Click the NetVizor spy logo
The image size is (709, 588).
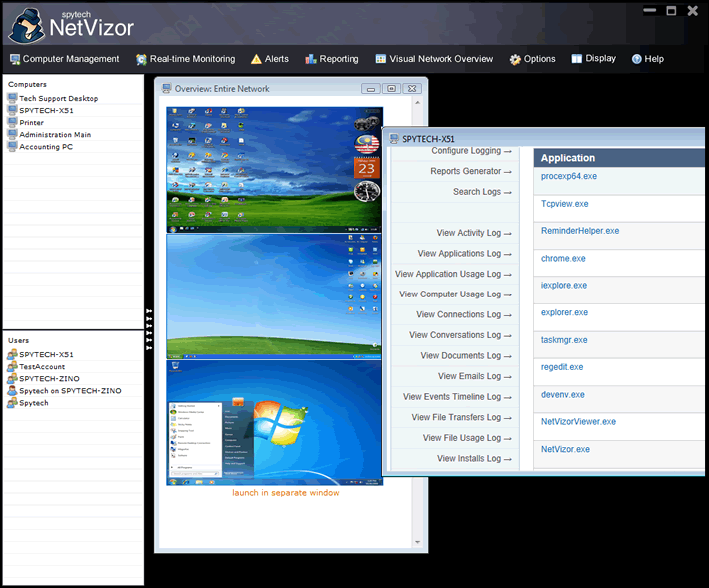tap(27, 26)
